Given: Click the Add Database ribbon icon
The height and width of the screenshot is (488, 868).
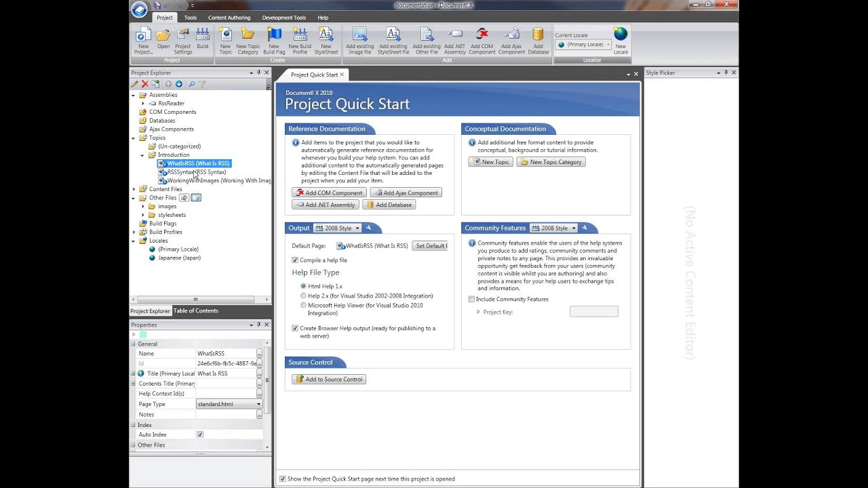Looking at the screenshot, I should (538, 41).
